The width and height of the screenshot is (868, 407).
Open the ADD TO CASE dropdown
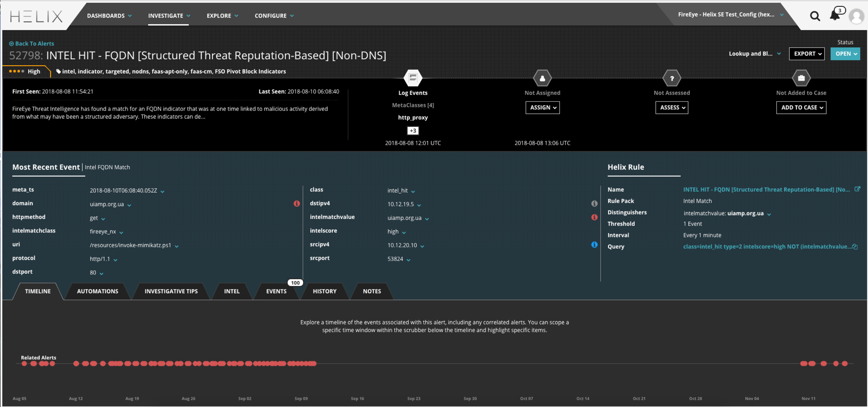click(801, 107)
